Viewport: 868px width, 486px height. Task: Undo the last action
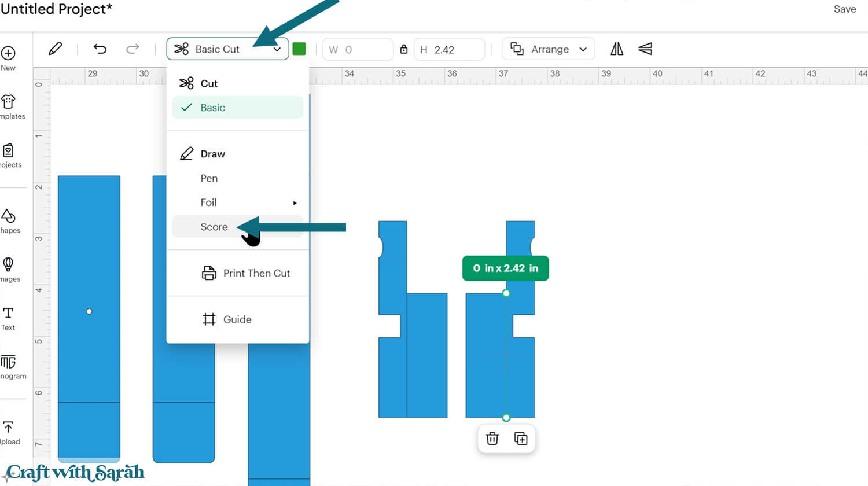click(x=100, y=49)
